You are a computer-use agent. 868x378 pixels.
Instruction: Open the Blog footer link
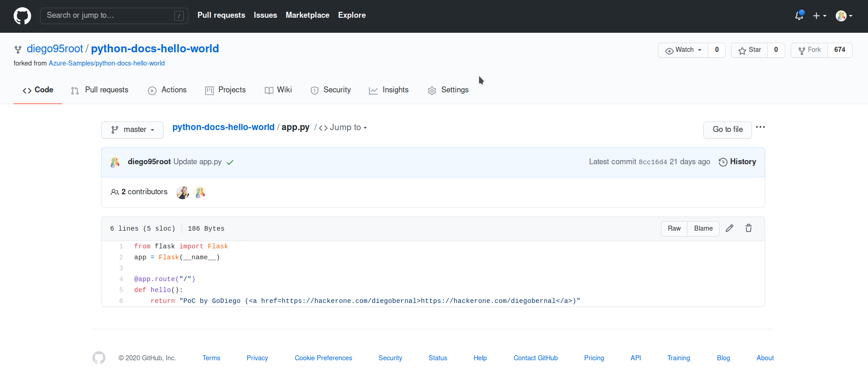[x=723, y=358]
